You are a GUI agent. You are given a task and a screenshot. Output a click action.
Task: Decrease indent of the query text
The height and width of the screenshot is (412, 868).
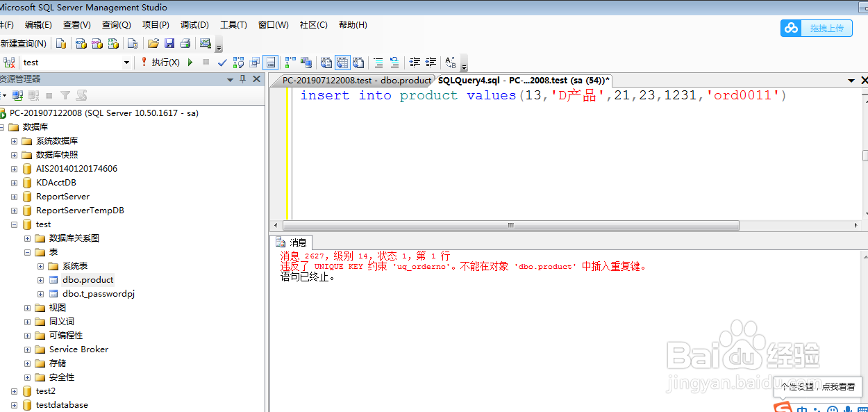point(415,63)
